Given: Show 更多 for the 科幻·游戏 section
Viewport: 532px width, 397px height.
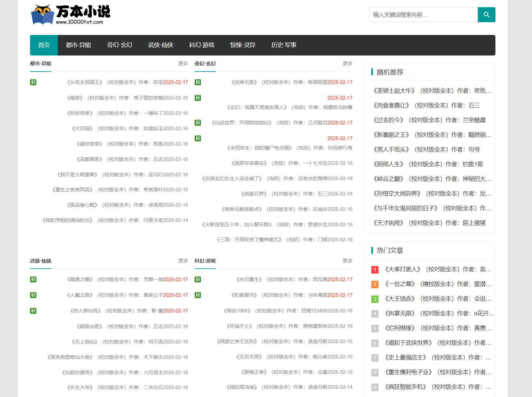Looking at the screenshot, I should coord(347,261).
